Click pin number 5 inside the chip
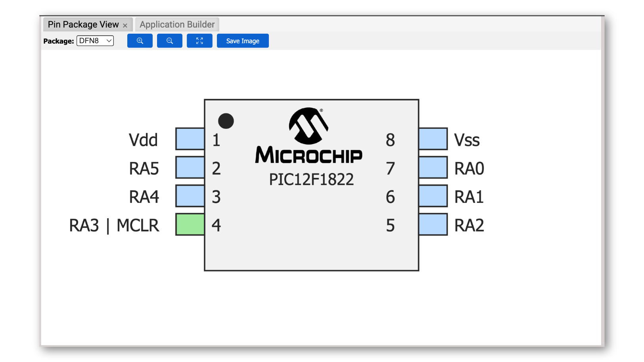Viewport: 644px width, 362px height. (x=390, y=225)
